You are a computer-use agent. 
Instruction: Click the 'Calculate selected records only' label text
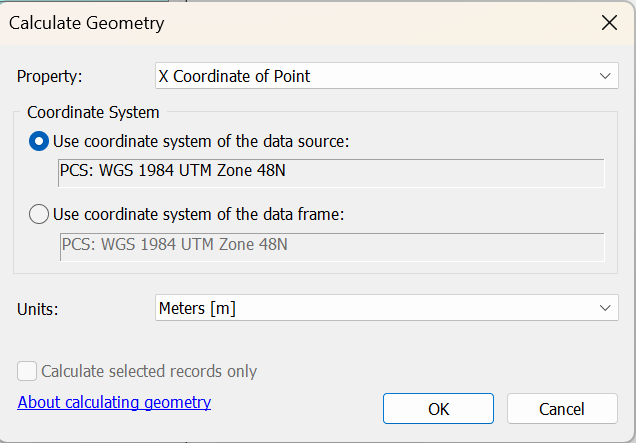coord(149,372)
